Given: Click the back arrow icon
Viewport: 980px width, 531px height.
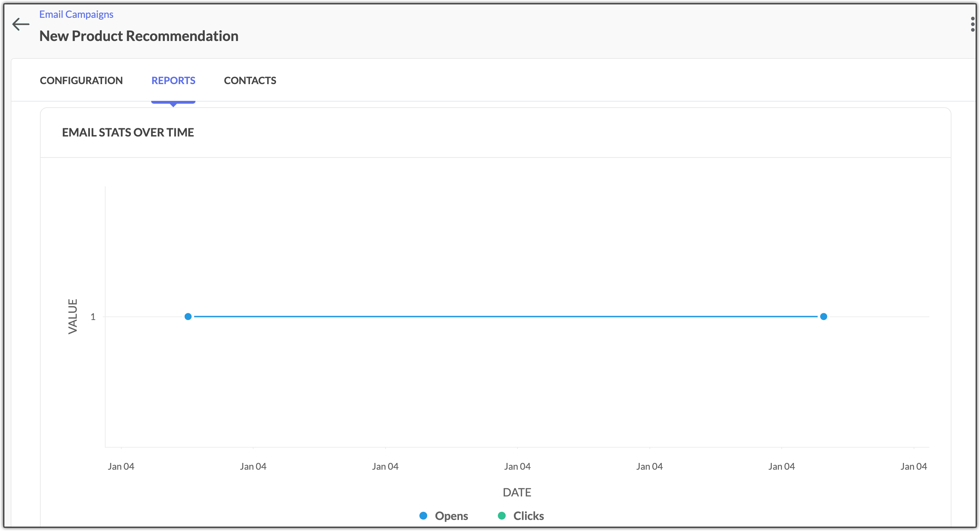Looking at the screenshot, I should [21, 24].
